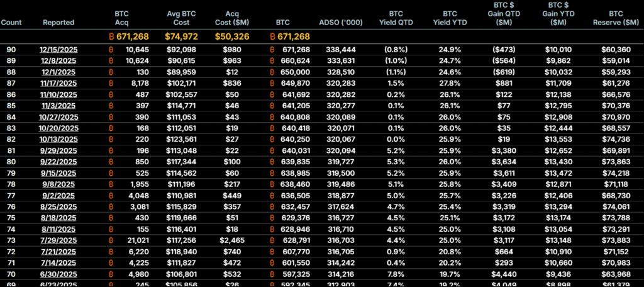Select the $50,326 acquisition cost total
The height and width of the screenshot is (287, 644).
232,37
